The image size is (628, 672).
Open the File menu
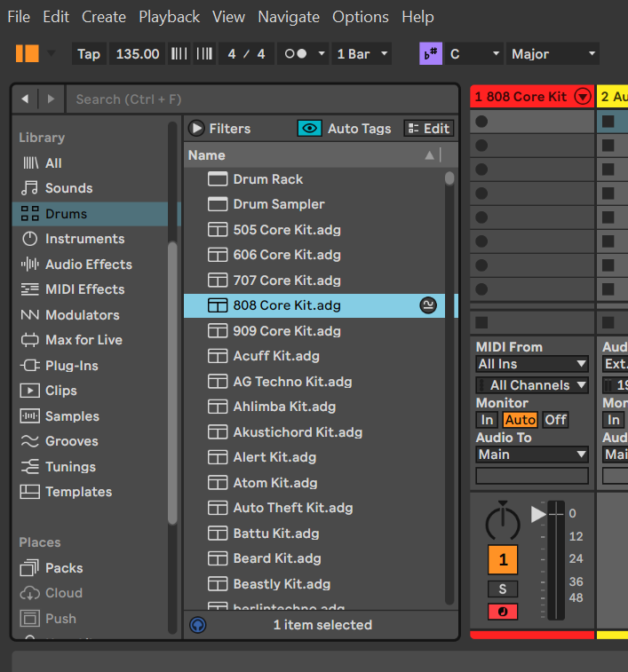[x=19, y=17]
